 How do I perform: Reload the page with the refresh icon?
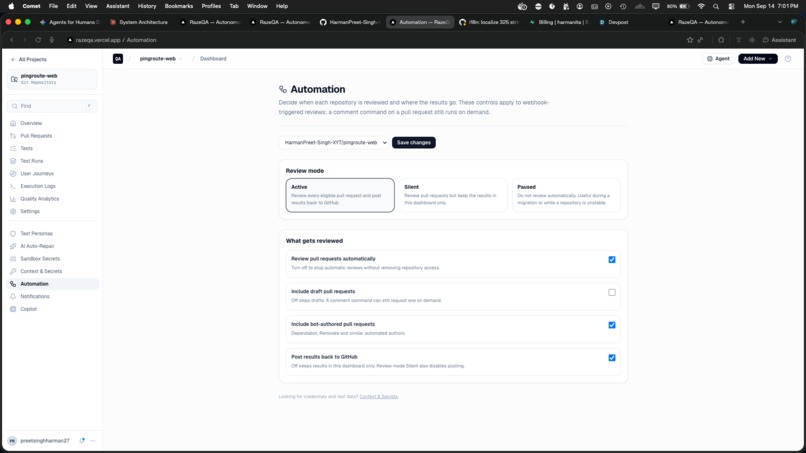pyautogui.click(x=38, y=40)
